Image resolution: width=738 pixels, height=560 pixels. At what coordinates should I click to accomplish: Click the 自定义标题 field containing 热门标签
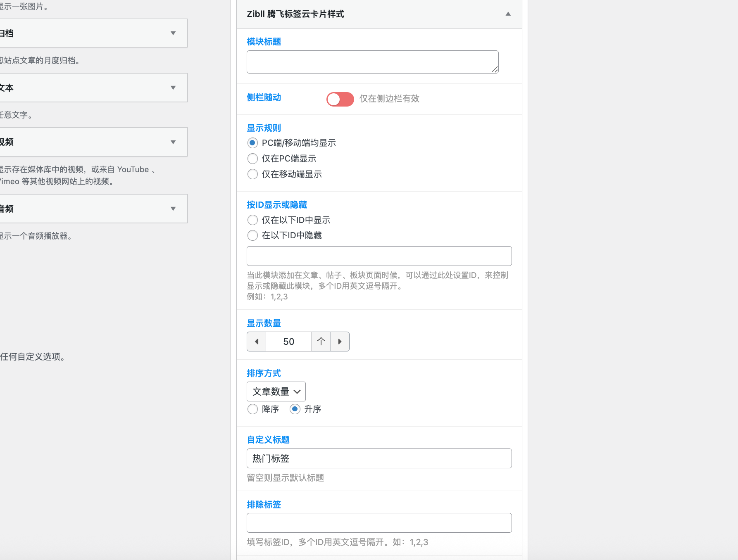[x=379, y=458]
